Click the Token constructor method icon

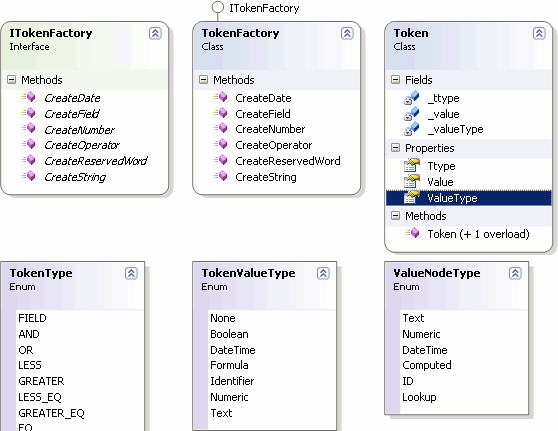(x=412, y=233)
